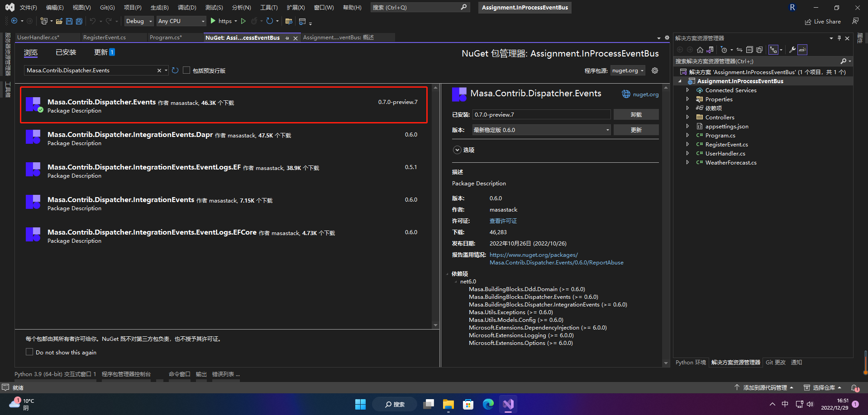Switch to the installed packages tab 已安装
Viewport: 868px width, 415px height.
point(66,52)
